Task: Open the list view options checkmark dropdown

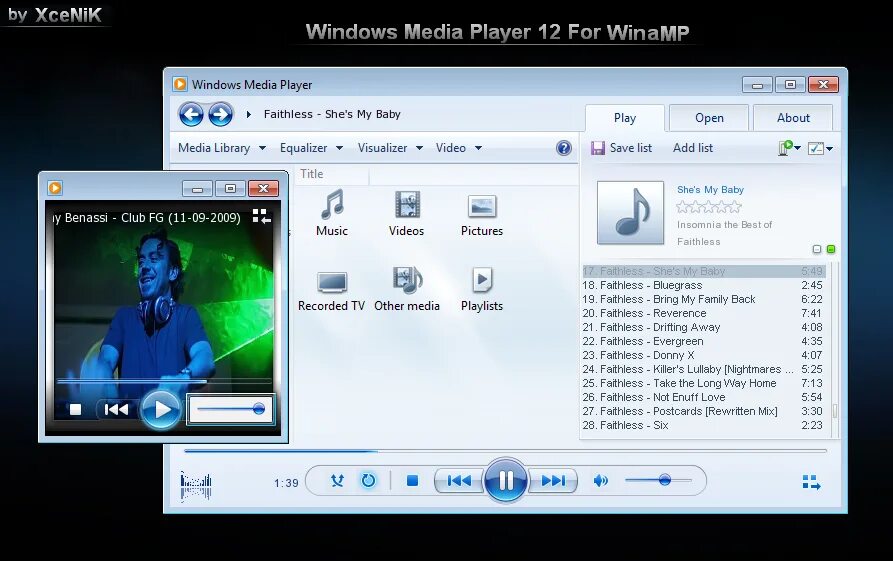Action: click(x=821, y=149)
